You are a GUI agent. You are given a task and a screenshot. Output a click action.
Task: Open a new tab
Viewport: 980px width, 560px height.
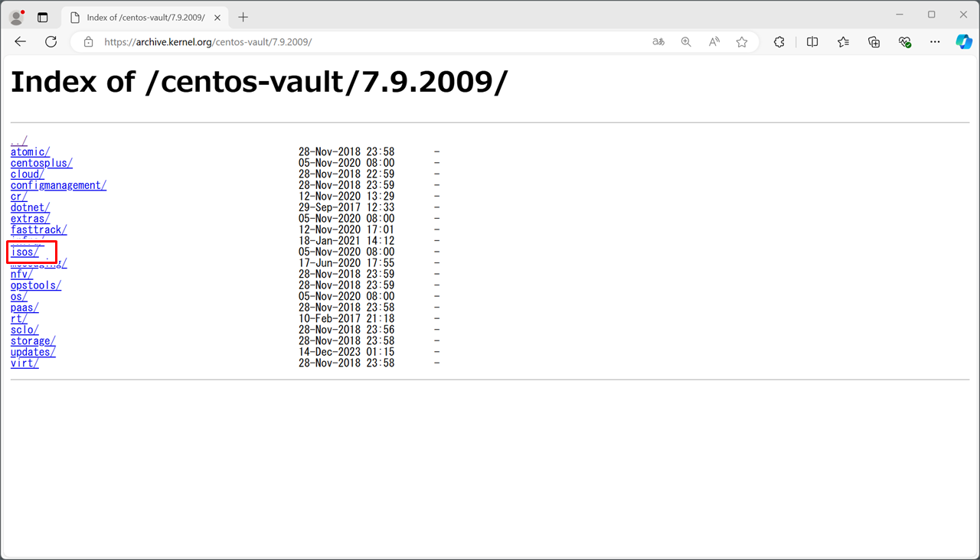point(243,17)
